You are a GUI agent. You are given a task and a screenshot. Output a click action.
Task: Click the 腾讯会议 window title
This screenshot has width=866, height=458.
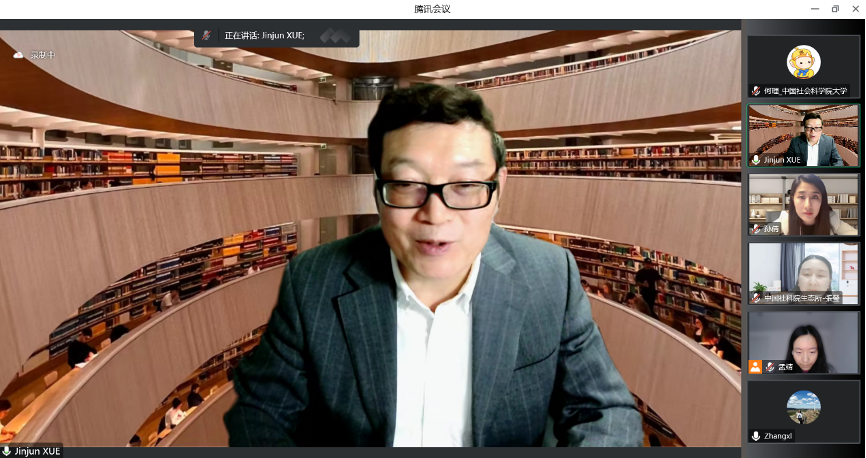coord(432,8)
